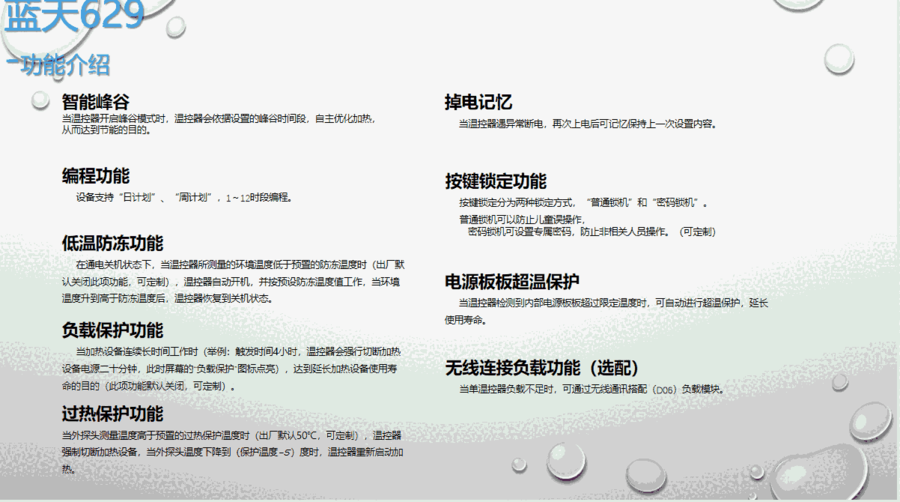Select the 日计划 周计划 programming description text
The height and width of the screenshot is (502, 900).
[x=184, y=198]
